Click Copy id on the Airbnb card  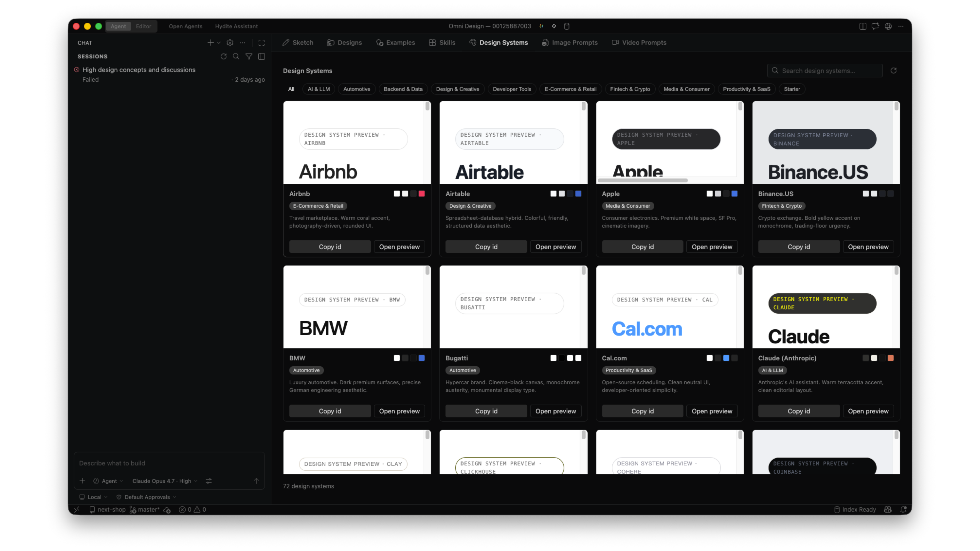(x=330, y=247)
